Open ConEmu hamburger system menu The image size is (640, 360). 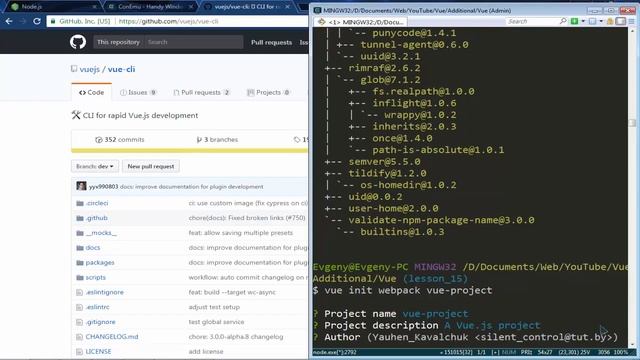point(632,21)
